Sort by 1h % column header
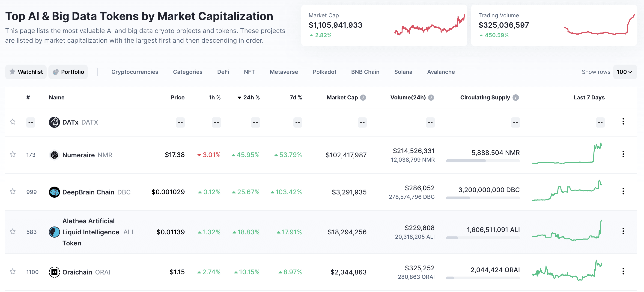 [215, 98]
